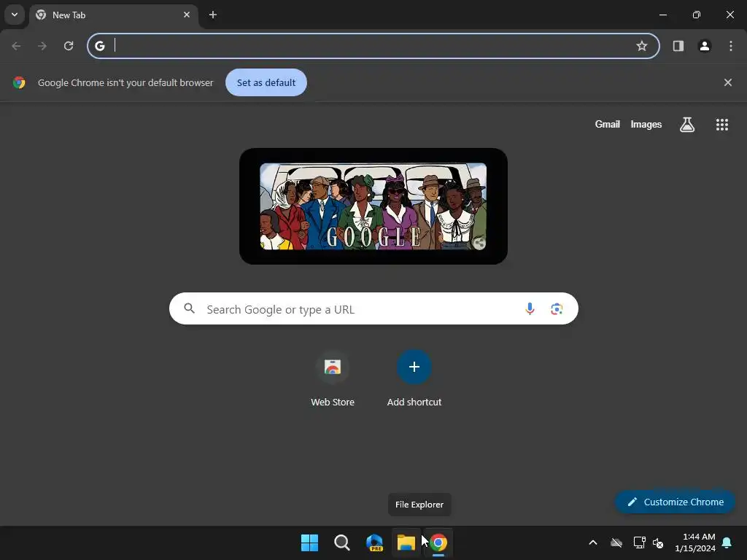Close the New Tab tab
The height and width of the screenshot is (560, 747).
187,15
